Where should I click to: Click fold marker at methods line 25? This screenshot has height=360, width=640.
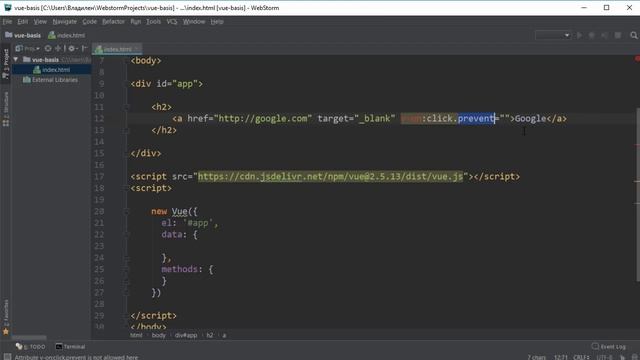[x=126, y=269]
